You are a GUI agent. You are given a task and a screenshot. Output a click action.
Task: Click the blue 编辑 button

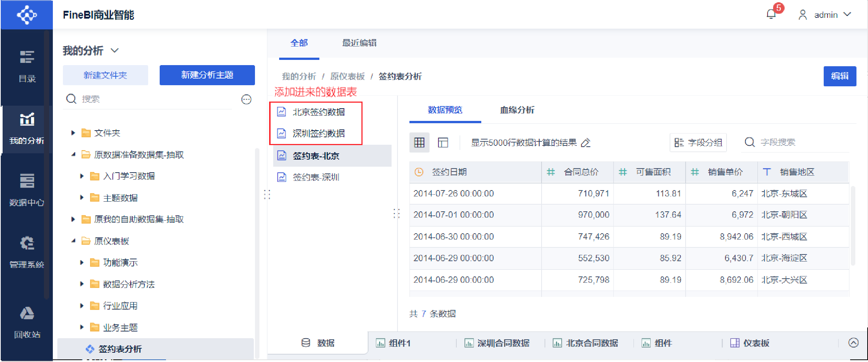pos(840,76)
